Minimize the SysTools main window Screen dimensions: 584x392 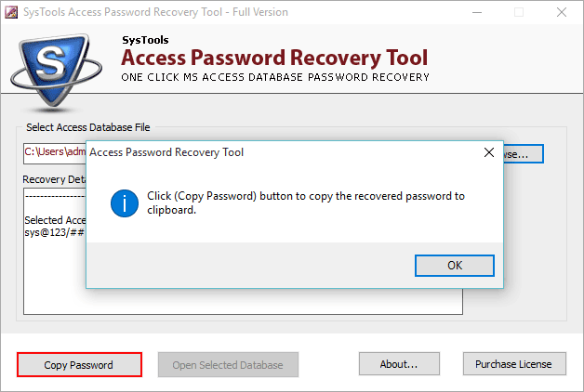pos(476,12)
